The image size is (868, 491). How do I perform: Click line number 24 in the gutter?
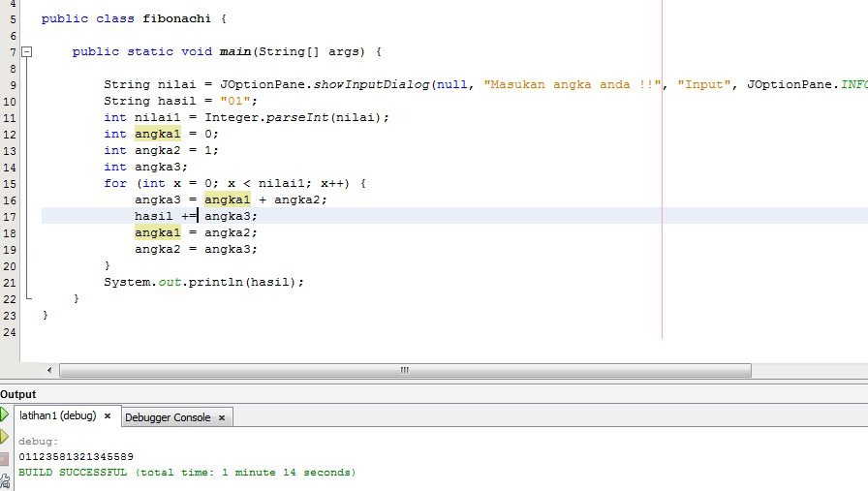pyautogui.click(x=10, y=332)
